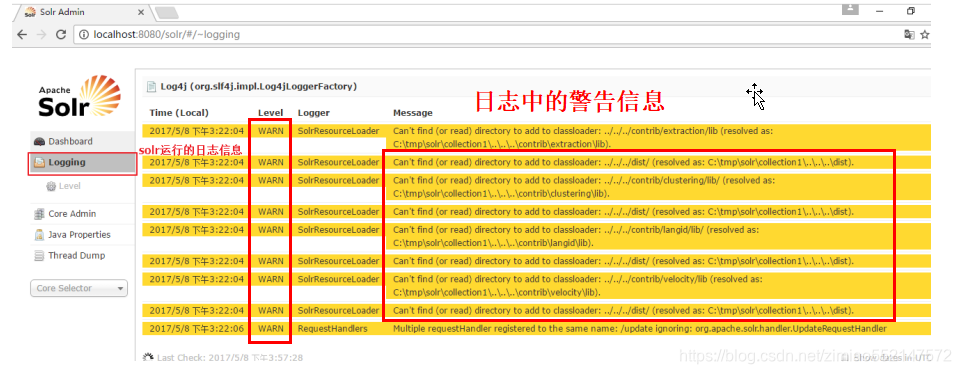This screenshot has height=374, width=961.
Task: Click SolrResourceLoader in the velocity row
Action: [x=339, y=280]
